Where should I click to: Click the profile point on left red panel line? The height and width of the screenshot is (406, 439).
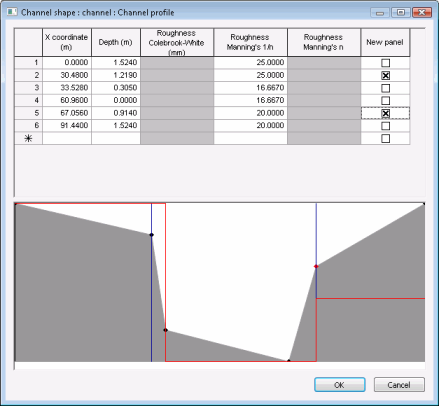[x=165, y=330]
